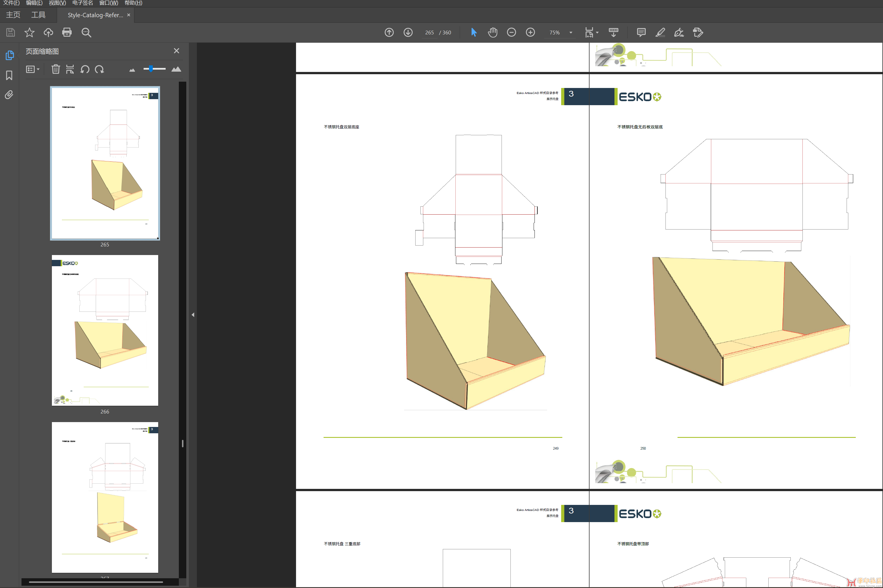Close the Style-Catalog-Refer... tab

point(129,15)
